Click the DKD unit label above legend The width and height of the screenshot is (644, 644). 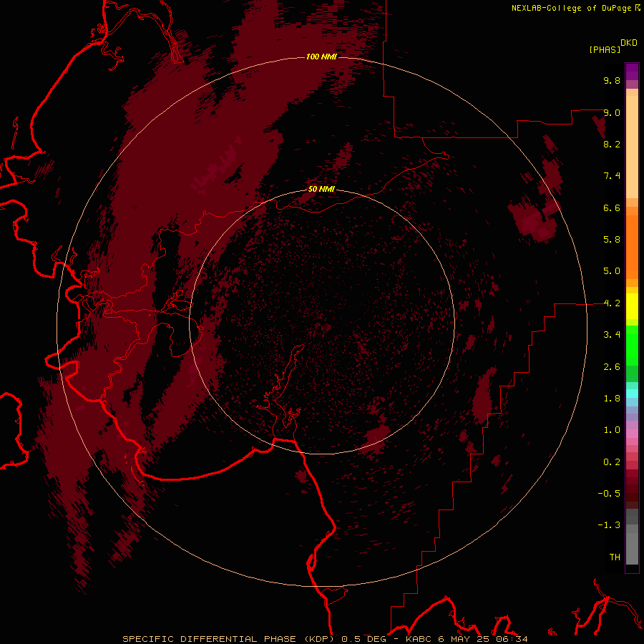coord(629,43)
